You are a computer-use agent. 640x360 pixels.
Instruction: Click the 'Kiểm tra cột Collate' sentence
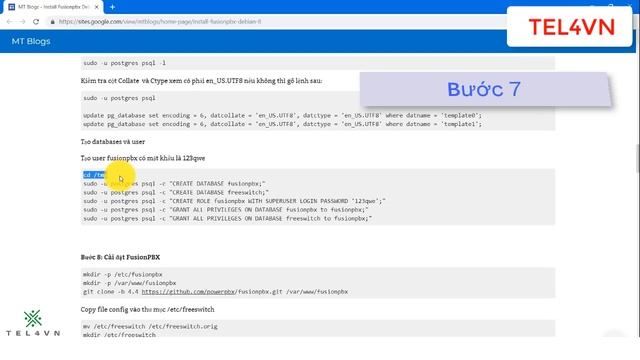(x=201, y=81)
